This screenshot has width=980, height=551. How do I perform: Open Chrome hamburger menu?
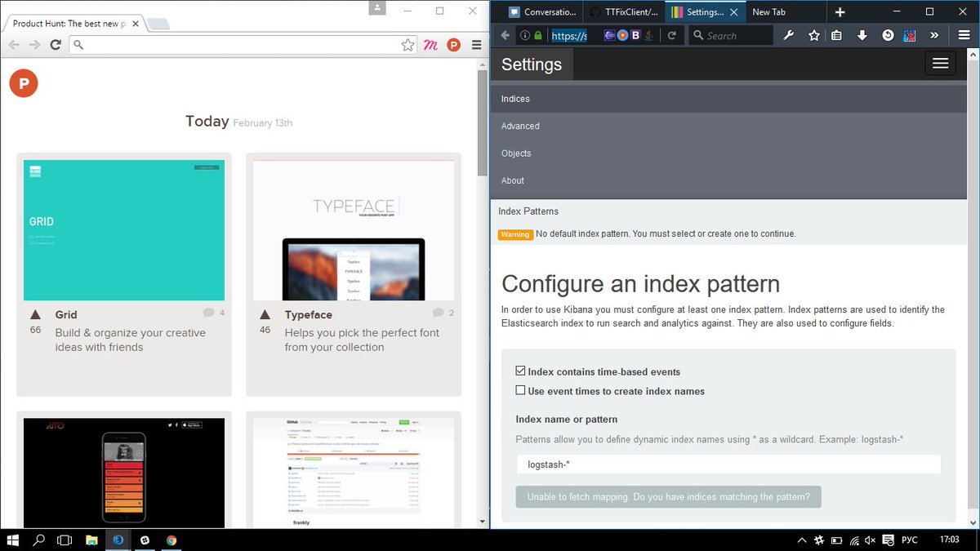click(x=476, y=45)
